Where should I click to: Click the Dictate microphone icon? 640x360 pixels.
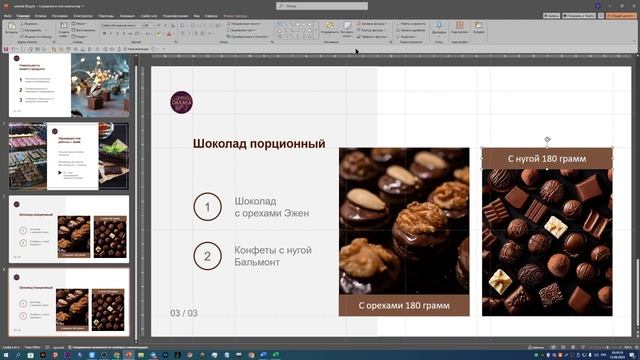439,25
